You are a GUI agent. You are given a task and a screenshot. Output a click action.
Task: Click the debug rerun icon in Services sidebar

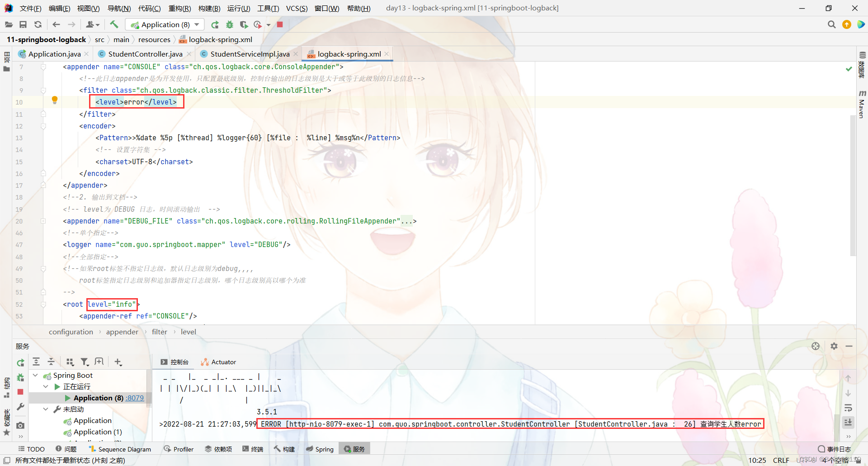point(20,377)
